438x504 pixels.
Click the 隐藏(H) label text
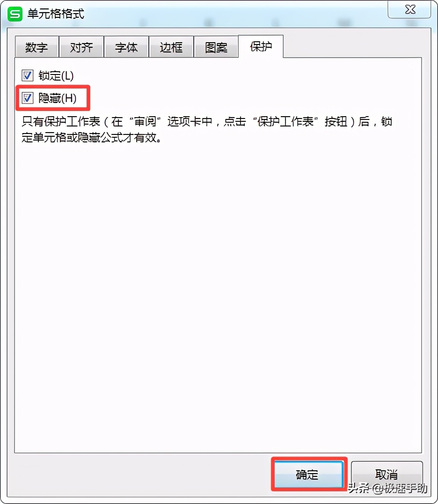tap(58, 98)
